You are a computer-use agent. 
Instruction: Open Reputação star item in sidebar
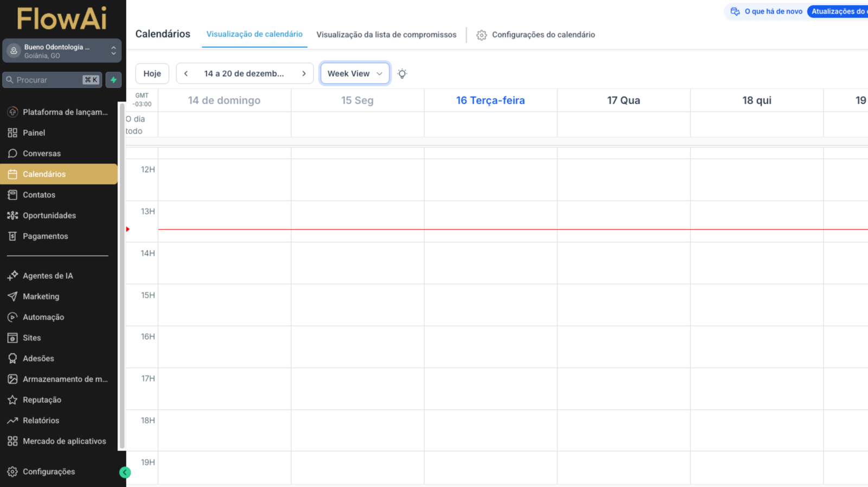coord(42,400)
